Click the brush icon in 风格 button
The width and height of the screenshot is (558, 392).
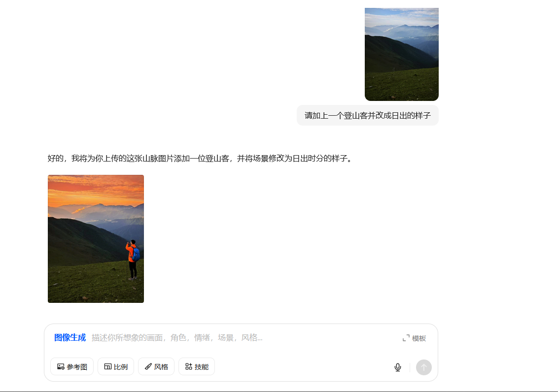click(x=148, y=366)
